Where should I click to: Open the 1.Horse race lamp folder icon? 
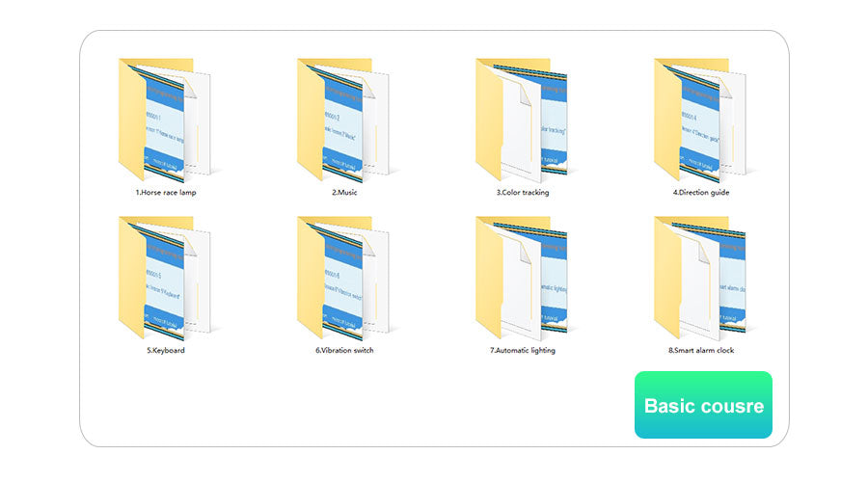click(165, 120)
